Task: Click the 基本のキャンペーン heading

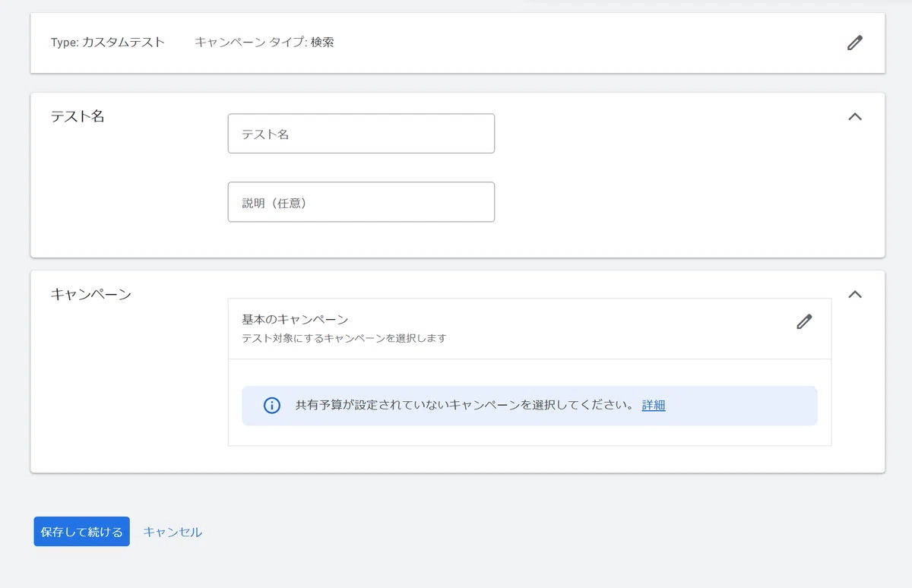Action: click(295, 319)
